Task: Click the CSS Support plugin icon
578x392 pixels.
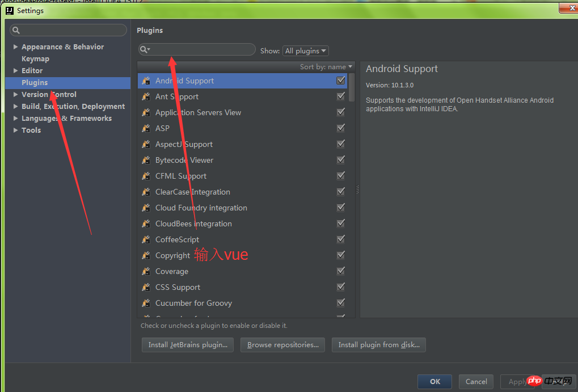Action: pos(146,287)
